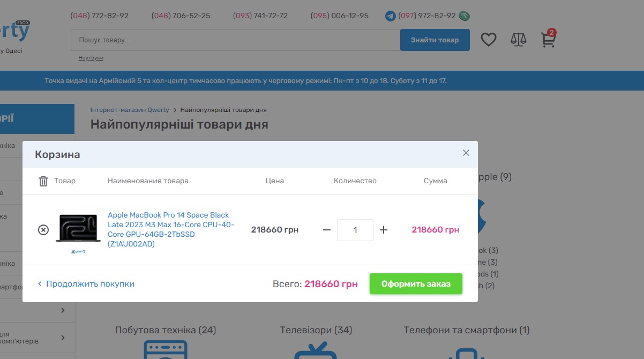Viewport: 644px width, 359px height.
Task: Decrease MacBook quantity with minus button
Action: [327, 230]
